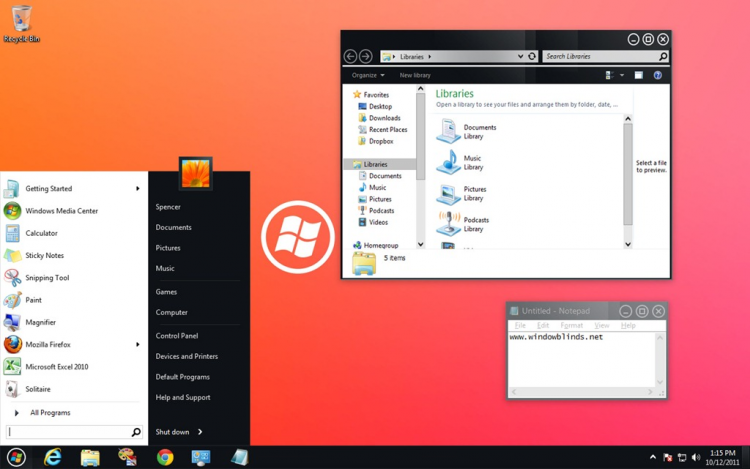Open the Documents Library item
Viewport: 750px width, 469px height.
466,131
